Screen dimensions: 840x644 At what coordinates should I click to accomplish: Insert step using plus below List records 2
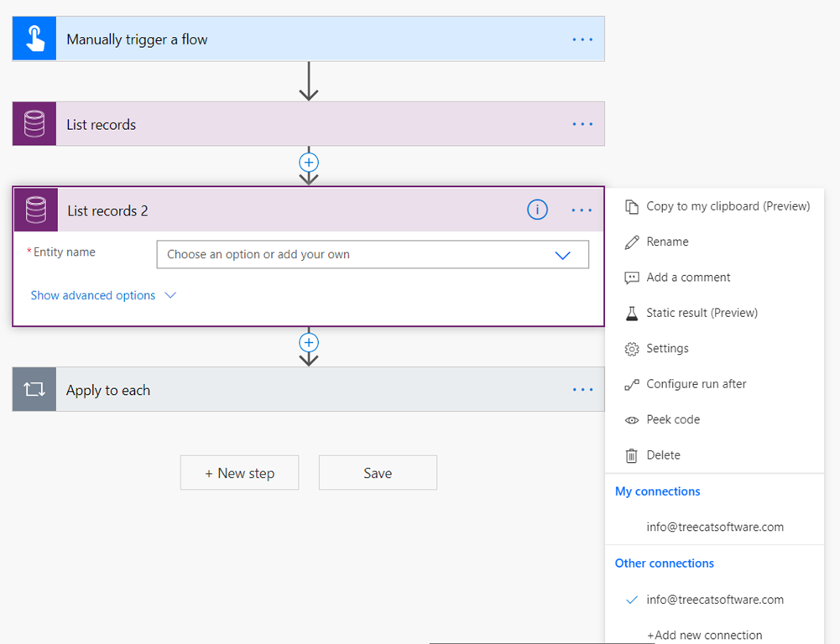[309, 343]
